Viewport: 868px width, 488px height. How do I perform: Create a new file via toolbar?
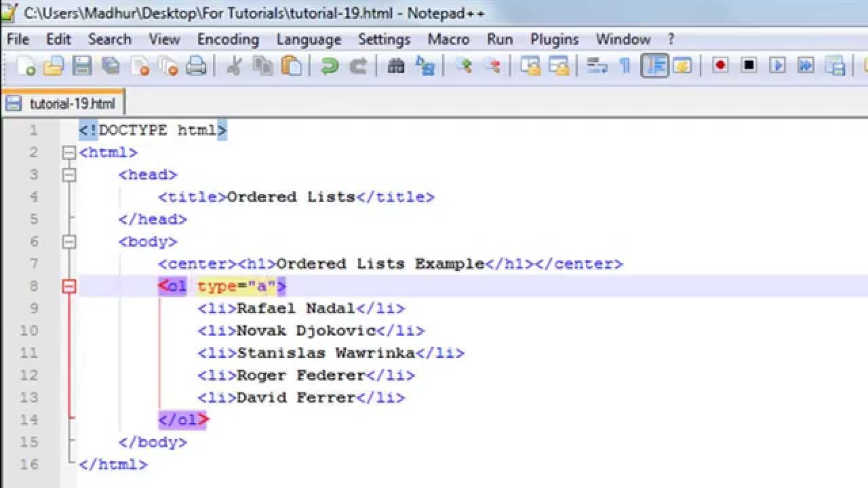pyautogui.click(x=26, y=66)
